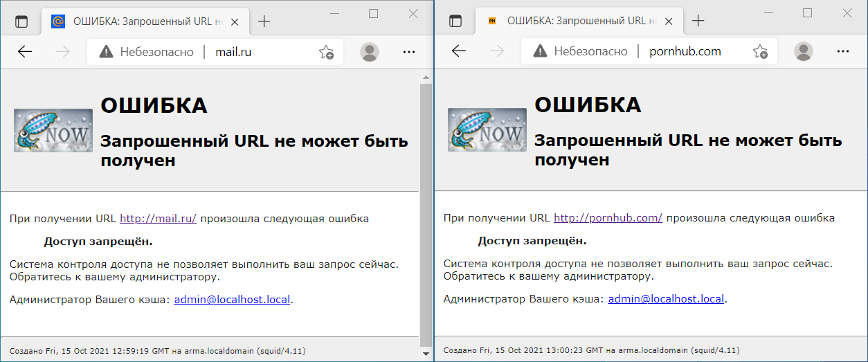Click the vertical scrollbar thumb in left window
The width and height of the screenshot is (868, 362).
click(426, 215)
